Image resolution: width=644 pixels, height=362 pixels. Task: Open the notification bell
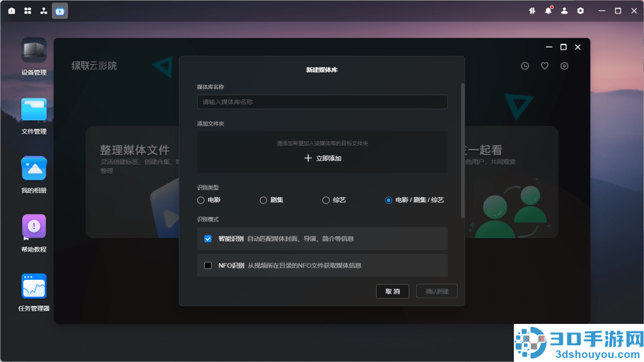pyautogui.click(x=548, y=11)
